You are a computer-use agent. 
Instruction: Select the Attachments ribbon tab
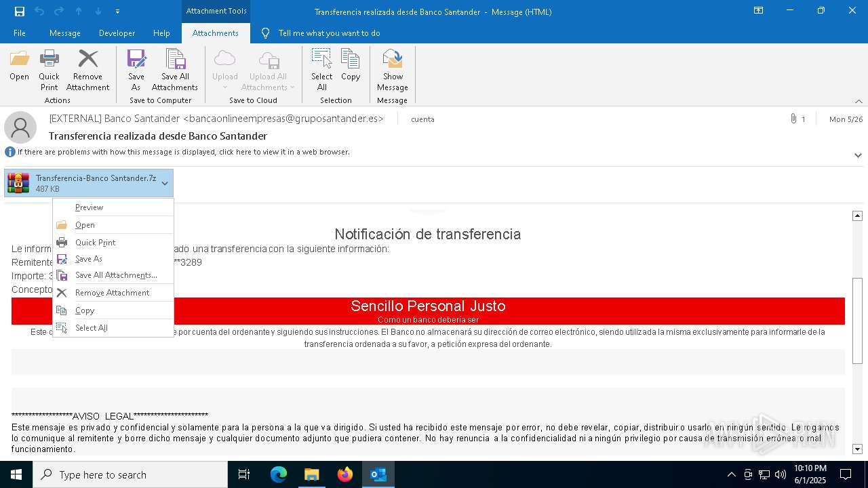click(x=216, y=33)
